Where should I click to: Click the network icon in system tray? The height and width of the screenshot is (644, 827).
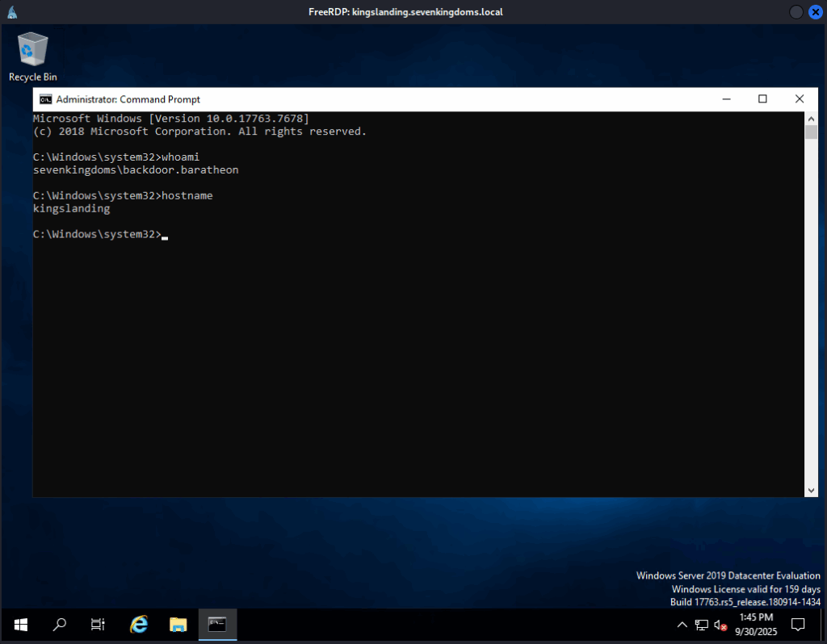coord(701,625)
